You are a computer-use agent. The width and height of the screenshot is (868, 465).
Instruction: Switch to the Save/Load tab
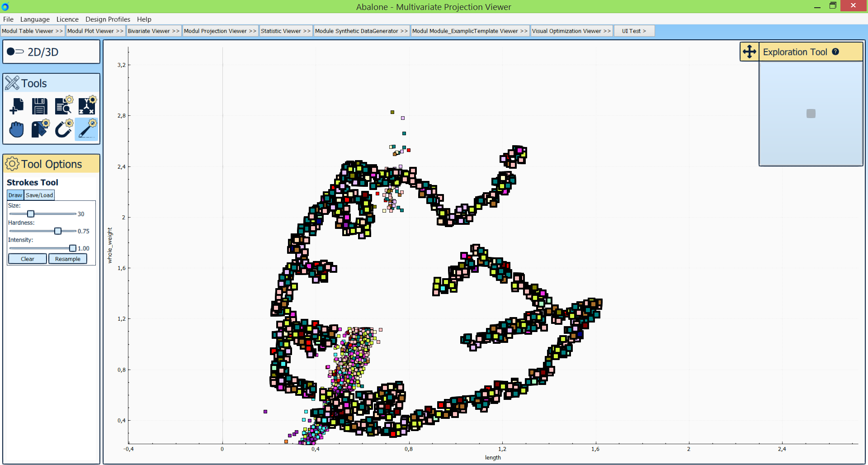coord(39,195)
